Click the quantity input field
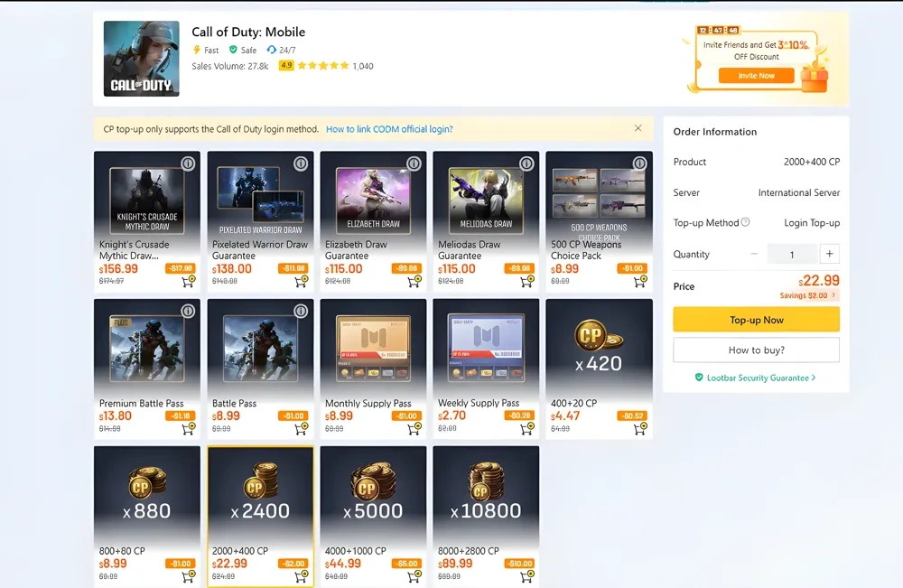Image resolution: width=903 pixels, height=588 pixels. click(x=792, y=254)
